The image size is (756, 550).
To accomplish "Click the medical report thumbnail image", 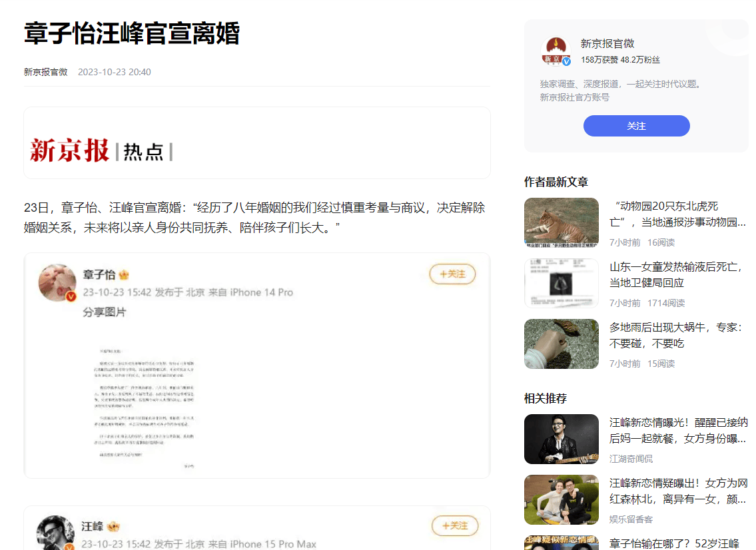I will [562, 284].
